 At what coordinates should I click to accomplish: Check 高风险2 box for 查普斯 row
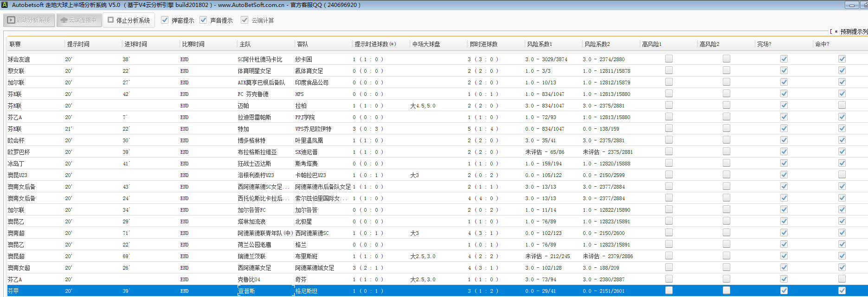tap(726, 291)
